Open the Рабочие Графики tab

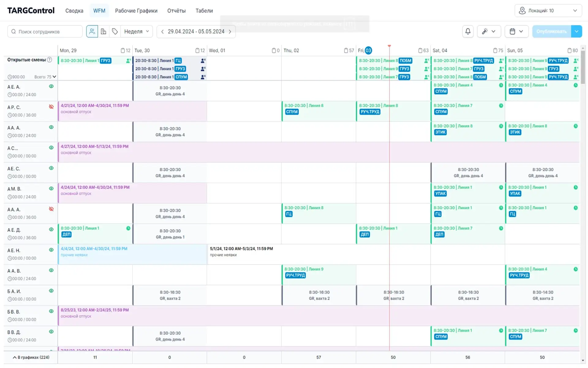point(136,11)
